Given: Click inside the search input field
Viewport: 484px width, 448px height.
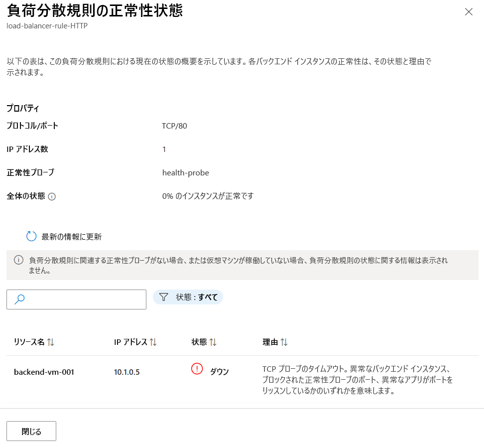Looking at the screenshot, I should click(80, 299).
